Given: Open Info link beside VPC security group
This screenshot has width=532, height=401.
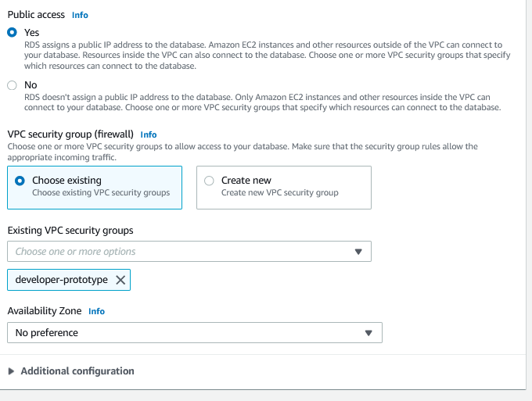Looking at the screenshot, I should 149,134.
